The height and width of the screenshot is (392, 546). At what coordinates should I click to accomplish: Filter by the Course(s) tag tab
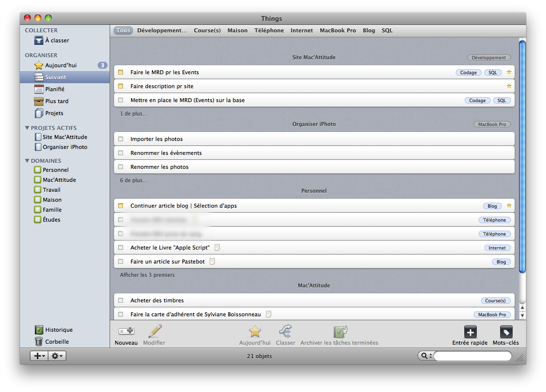tap(207, 30)
